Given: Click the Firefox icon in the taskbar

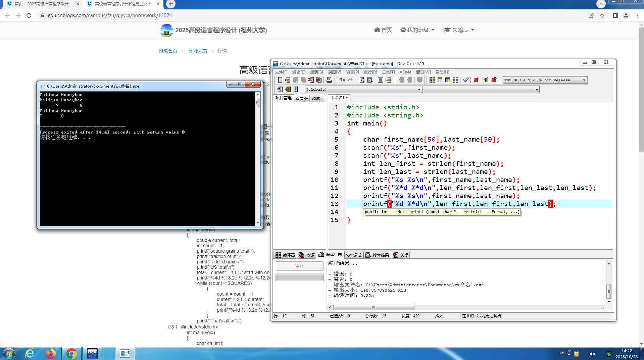Looking at the screenshot, I should coord(51,354).
